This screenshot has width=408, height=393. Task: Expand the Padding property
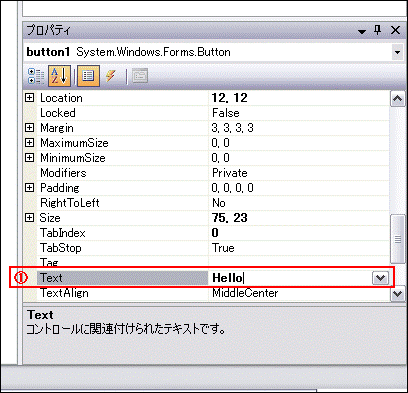30,188
